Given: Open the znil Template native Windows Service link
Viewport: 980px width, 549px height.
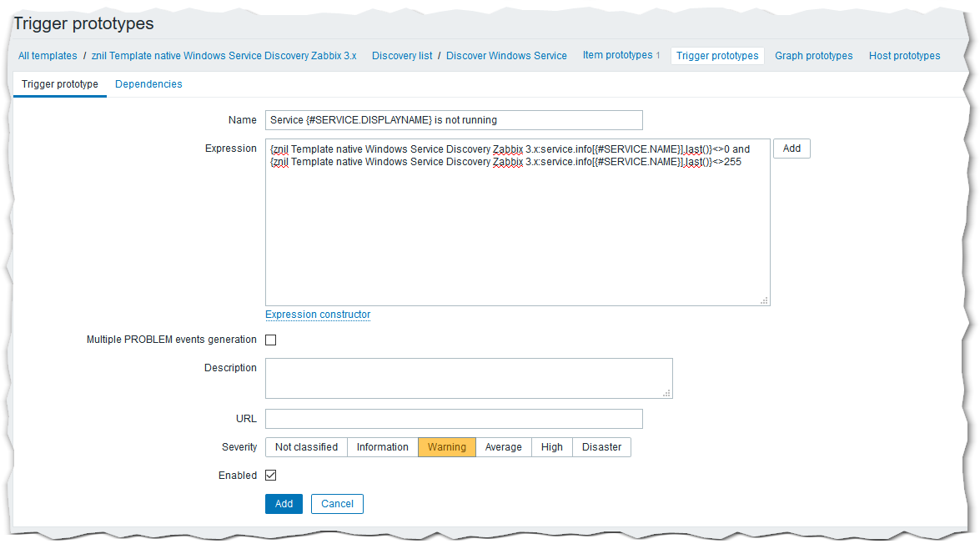Looking at the screenshot, I should point(224,56).
